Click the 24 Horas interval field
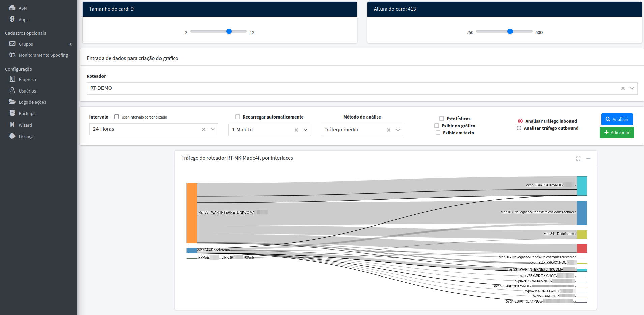This screenshot has width=644, height=315. [x=153, y=129]
